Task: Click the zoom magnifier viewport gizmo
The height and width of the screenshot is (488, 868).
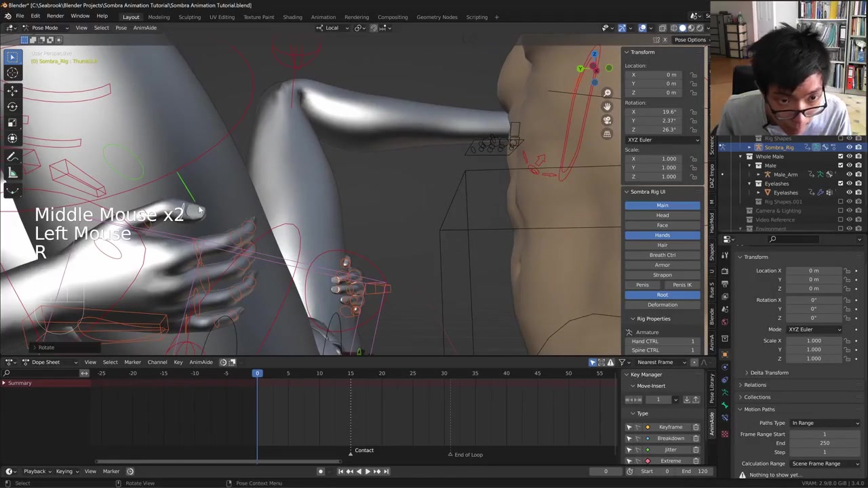Action: [607, 93]
